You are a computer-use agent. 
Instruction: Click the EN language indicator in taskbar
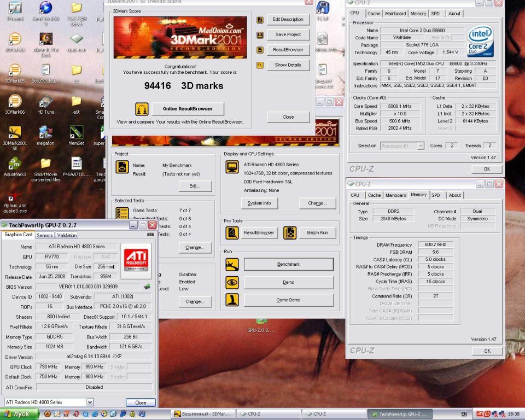[464, 414]
